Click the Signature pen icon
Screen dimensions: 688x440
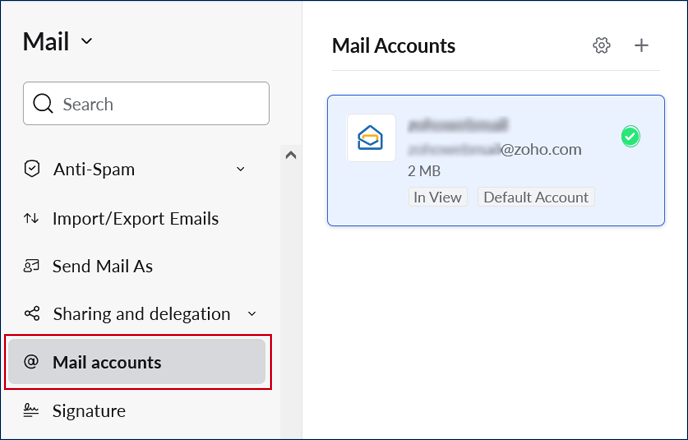[x=31, y=410]
